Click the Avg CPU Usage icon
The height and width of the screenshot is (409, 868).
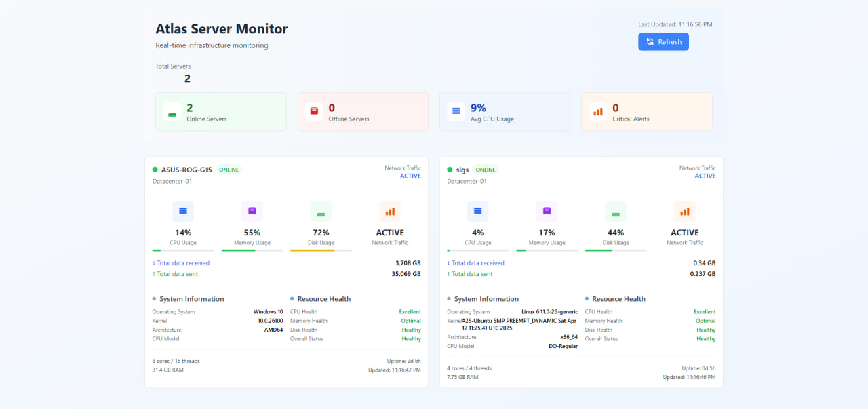456,111
